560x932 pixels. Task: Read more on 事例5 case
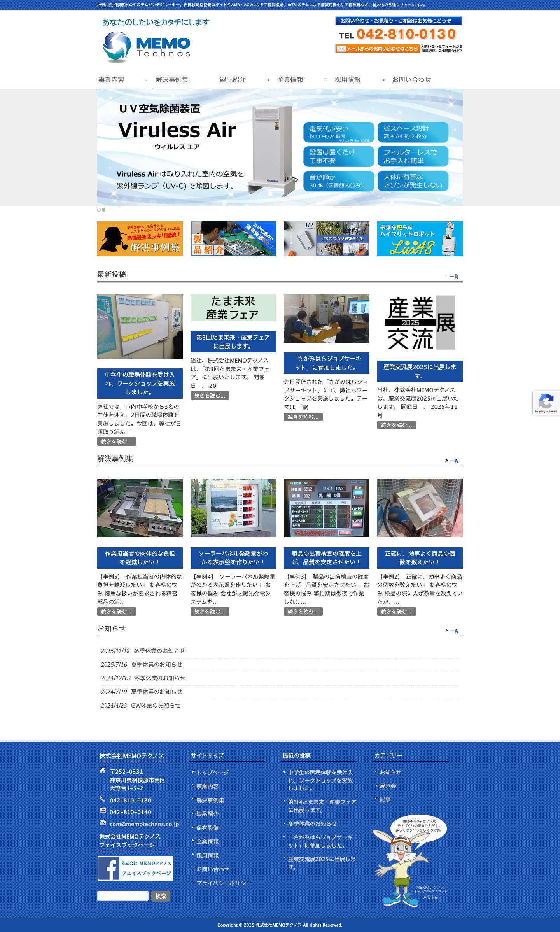[x=117, y=611]
